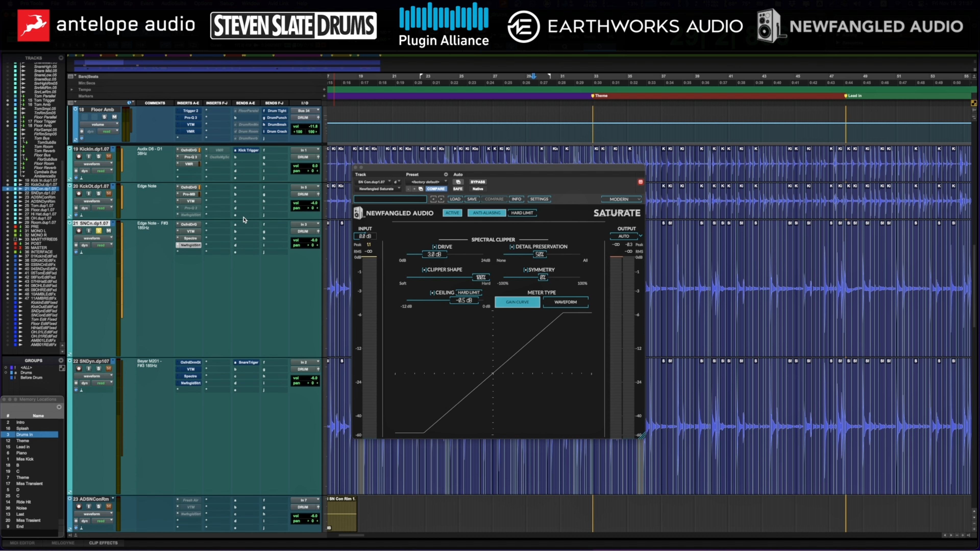The image size is (980, 551).
Task: Click the copy settings icon beside COMPARE
Action: point(420,189)
